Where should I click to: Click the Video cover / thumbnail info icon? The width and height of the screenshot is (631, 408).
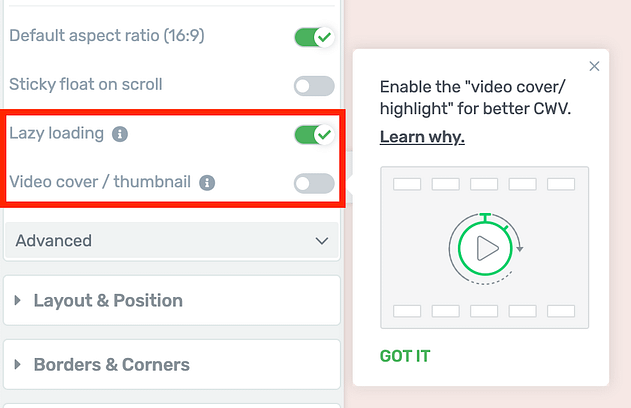pos(207,183)
